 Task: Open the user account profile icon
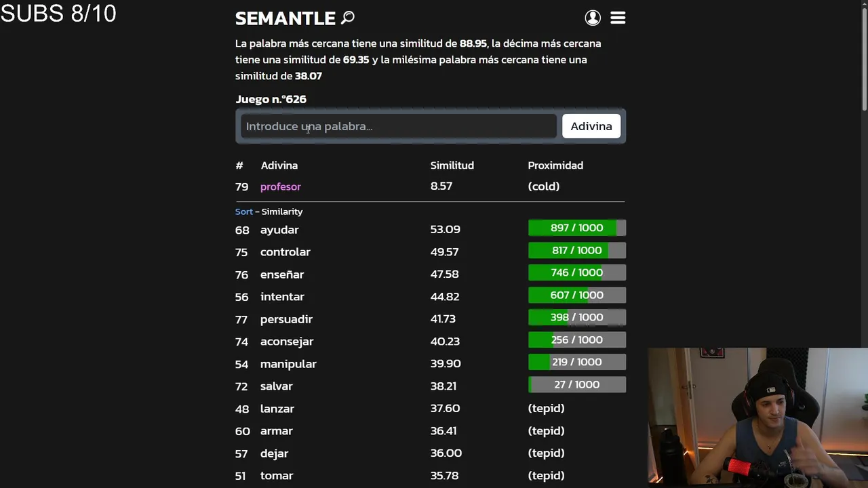click(593, 18)
